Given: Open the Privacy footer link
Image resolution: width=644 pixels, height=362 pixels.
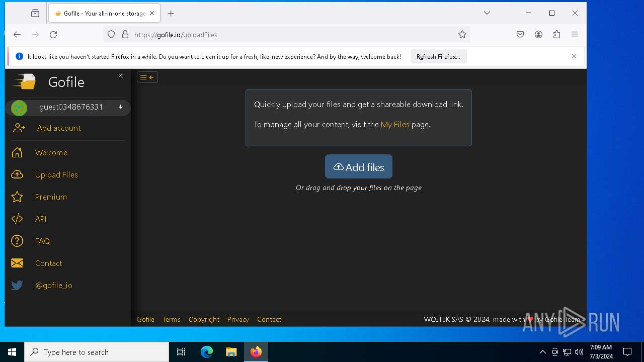Looking at the screenshot, I should pyautogui.click(x=238, y=320).
